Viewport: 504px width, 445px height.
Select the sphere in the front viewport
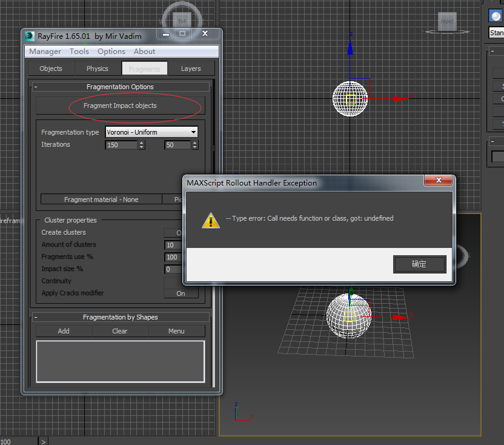[x=350, y=99]
